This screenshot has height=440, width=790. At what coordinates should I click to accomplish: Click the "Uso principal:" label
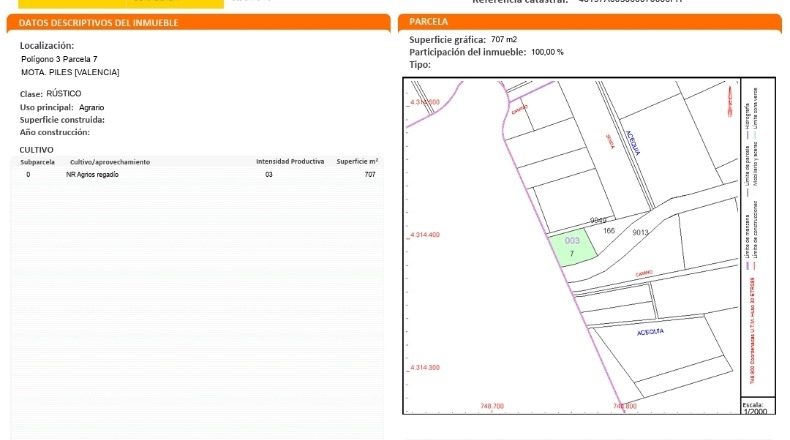click(x=46, y=107)
